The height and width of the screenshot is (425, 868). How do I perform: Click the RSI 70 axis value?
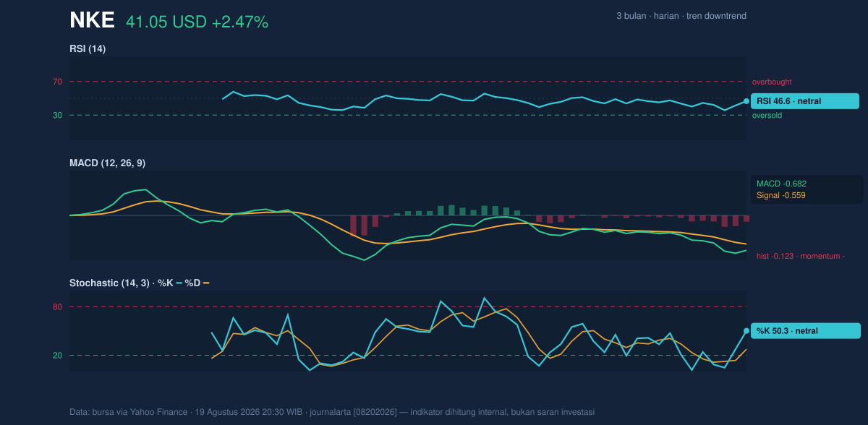(57, 82)
